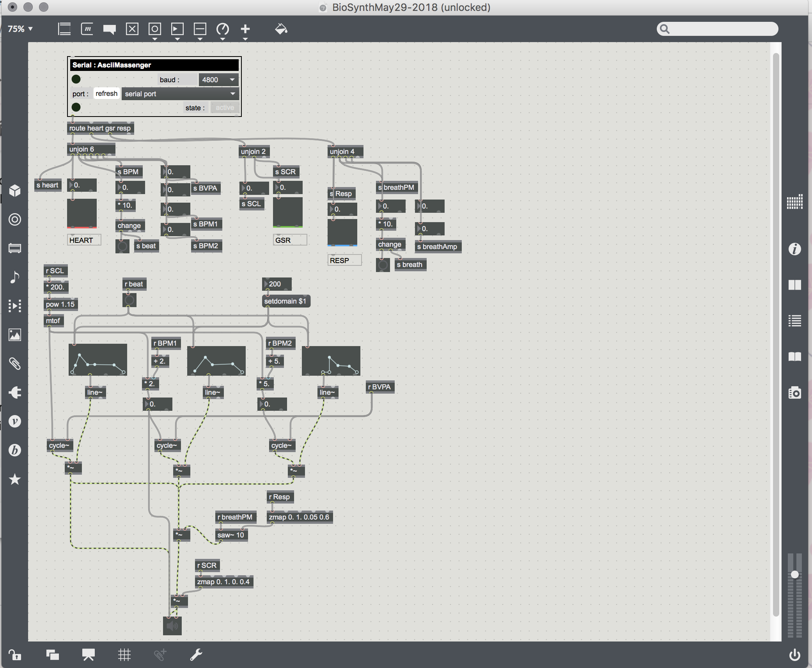
Task: Click the calendar grid icon on right sidebar
Action: coord(794,202)
